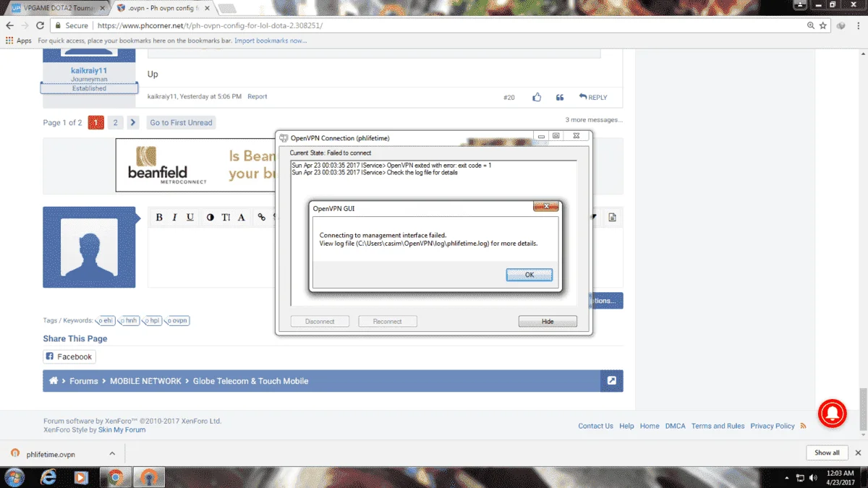Click REPLY on post #20
Image resolution: width=868 pixels, height=488 pixels.
pyautogui.click(x=593, y=97)
